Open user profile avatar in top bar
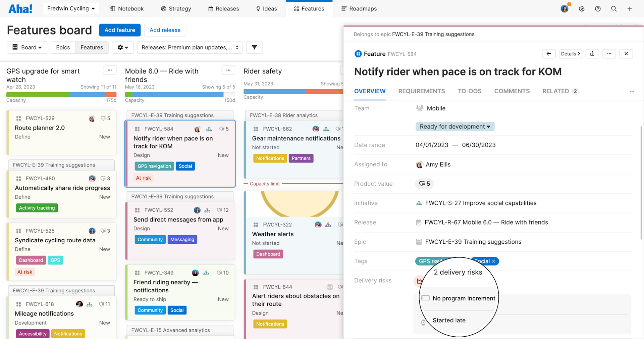The width and height of the screenshot is (644, 339). (565, 8)
